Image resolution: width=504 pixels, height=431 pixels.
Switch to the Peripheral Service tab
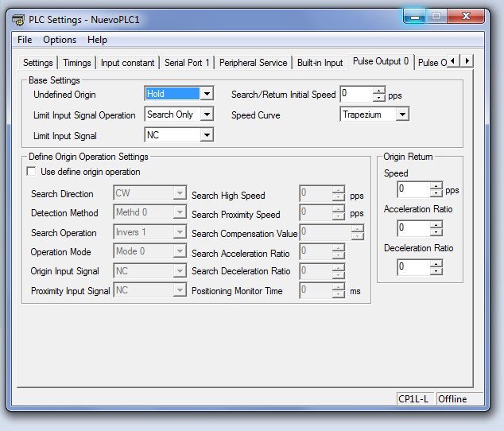(254, 63)
